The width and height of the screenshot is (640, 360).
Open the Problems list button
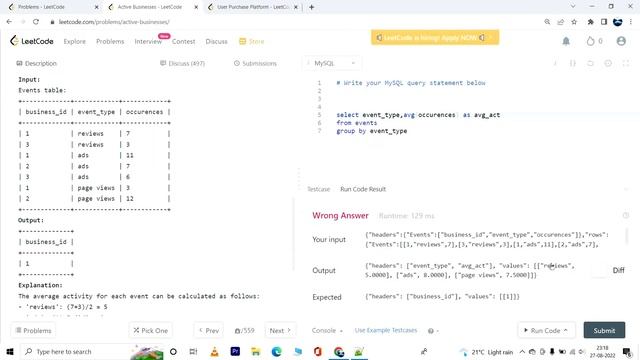(33, 330)
